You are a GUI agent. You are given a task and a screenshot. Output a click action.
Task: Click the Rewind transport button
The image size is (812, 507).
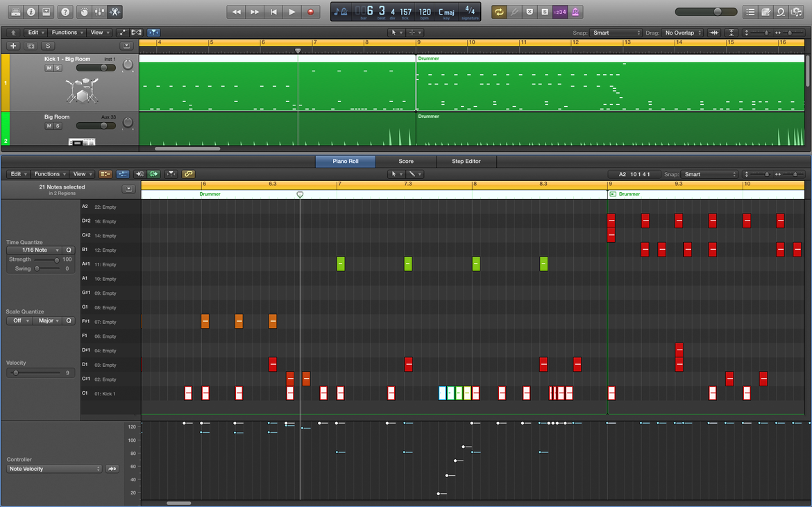[x=236, y=11]
